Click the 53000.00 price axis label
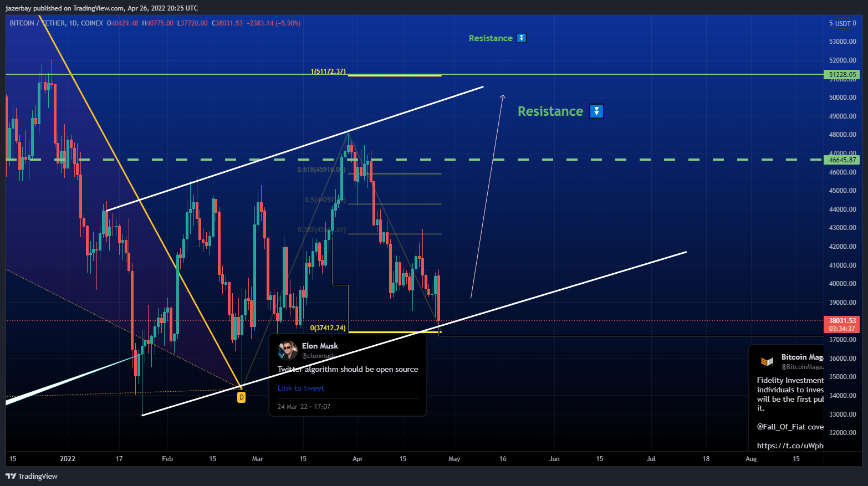Viewport: 868px width, 486px height. point(843,42)
